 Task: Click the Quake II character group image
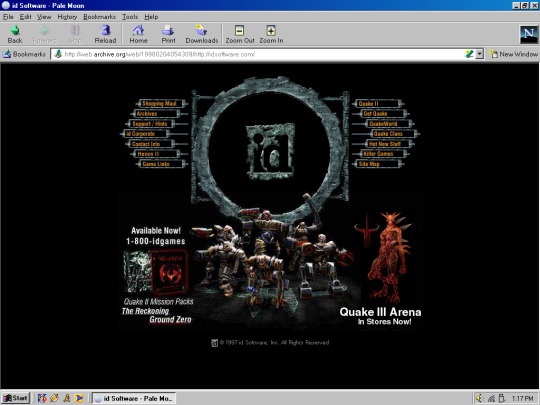[272, 257]
